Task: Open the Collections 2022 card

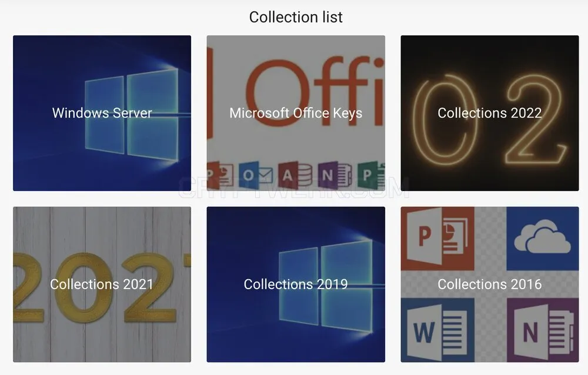Action: pos(490,113)
